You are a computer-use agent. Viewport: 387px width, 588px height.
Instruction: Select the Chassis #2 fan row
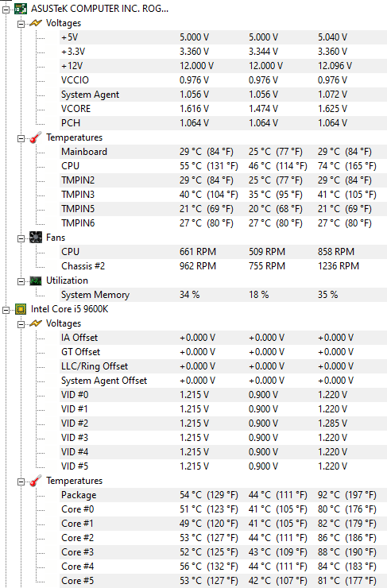(x=223, y=266)
